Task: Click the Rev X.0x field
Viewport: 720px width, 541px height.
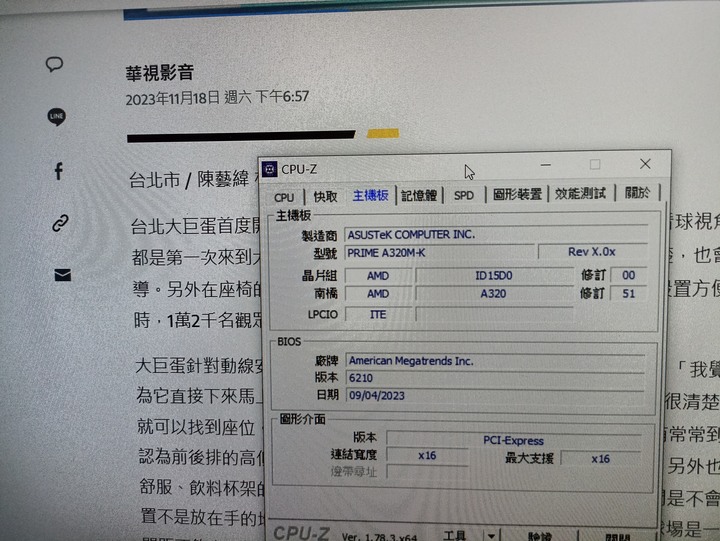Action: click(x=592, y=252)
